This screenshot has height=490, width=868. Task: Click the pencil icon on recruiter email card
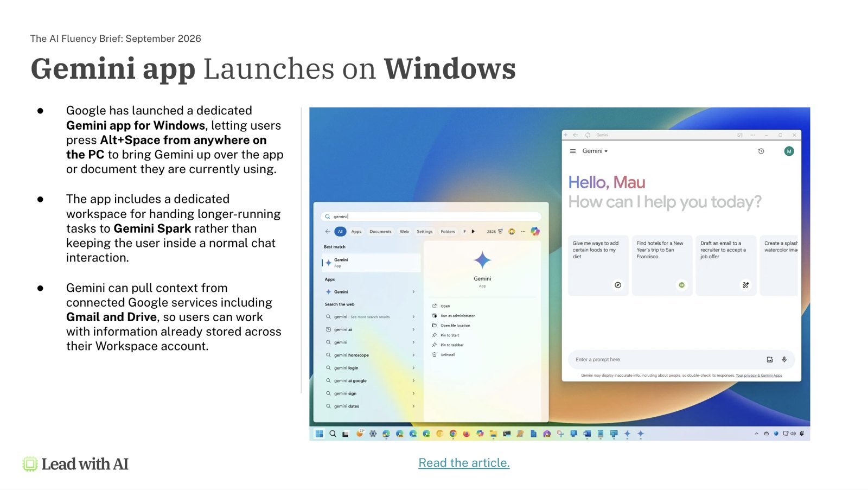pyautogui.click(x=745, y=285)
